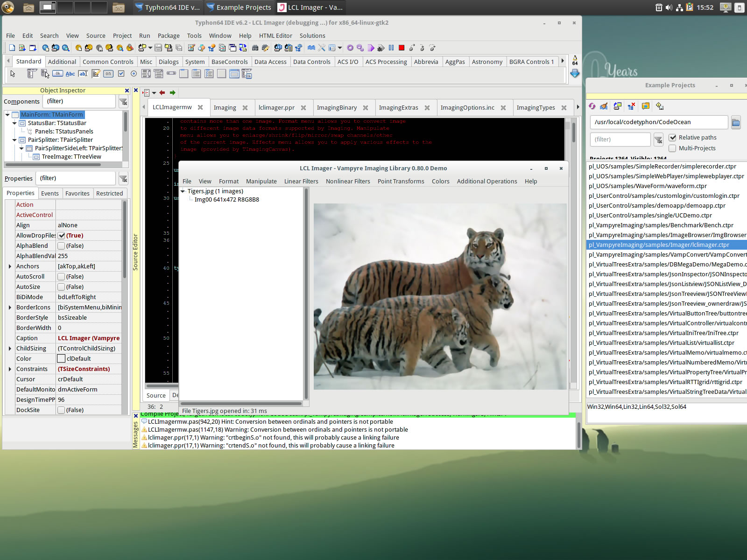Select the TToggleBox component palette icon
Viewport: 747px width, 560px height.
pyautogui.click(x=108, y=73)
